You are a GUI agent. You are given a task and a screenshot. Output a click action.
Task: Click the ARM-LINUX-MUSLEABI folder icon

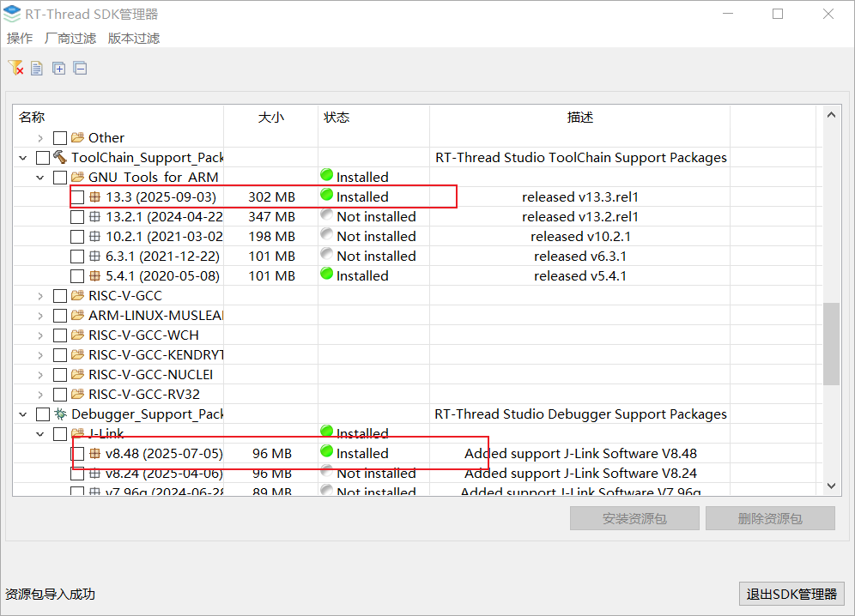click(x=77, y=315)
